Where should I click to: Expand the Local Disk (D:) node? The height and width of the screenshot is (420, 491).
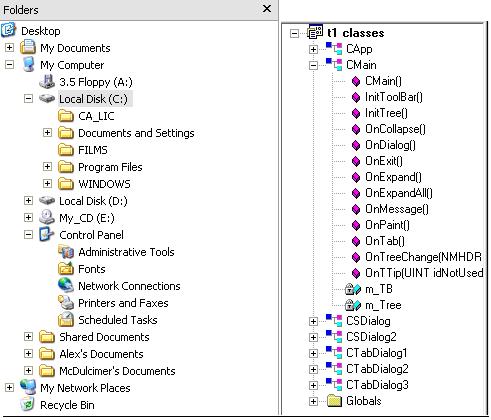coord(29,200)
